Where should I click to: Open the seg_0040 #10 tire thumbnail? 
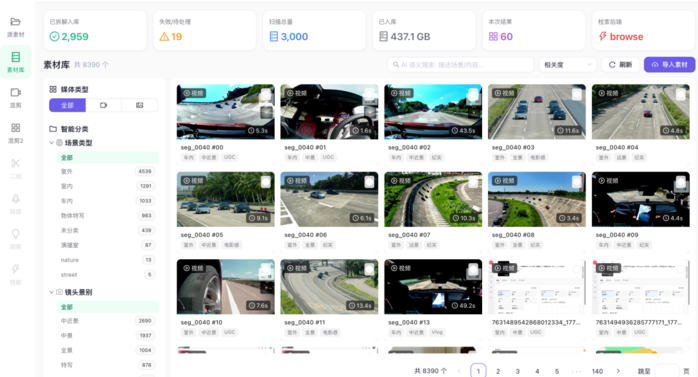pos(226,287)
